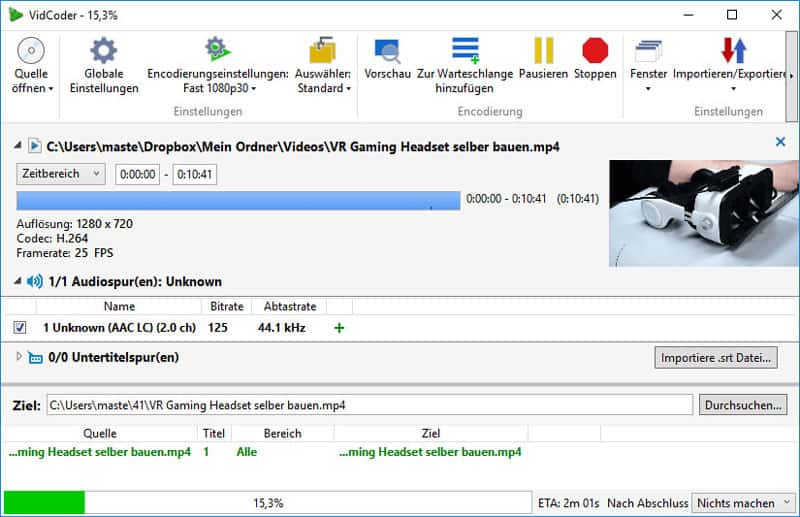Open the Nichts machen dropdown
Image resolution: width=800 pixels, height=517 pixels.
click(x=743, y=503)
